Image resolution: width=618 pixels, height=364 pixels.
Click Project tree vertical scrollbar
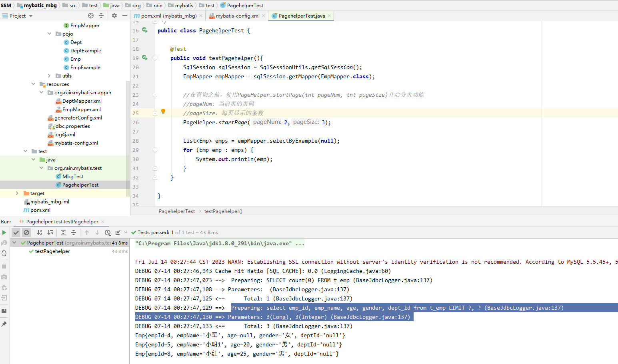tap(128, 138)
